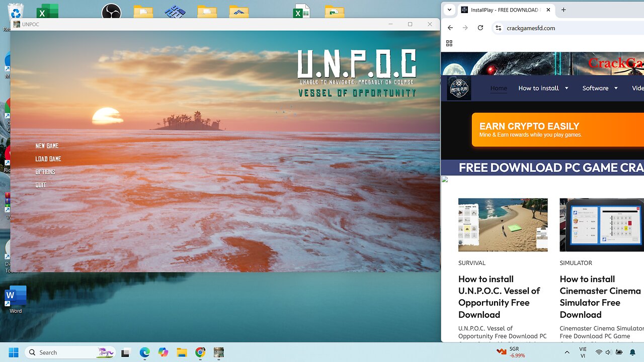The height and width of the screenshot is (362, 644).
Task: Open Cinemaster Cinema Simulator thumbnail
Action: tap(602, 225)
